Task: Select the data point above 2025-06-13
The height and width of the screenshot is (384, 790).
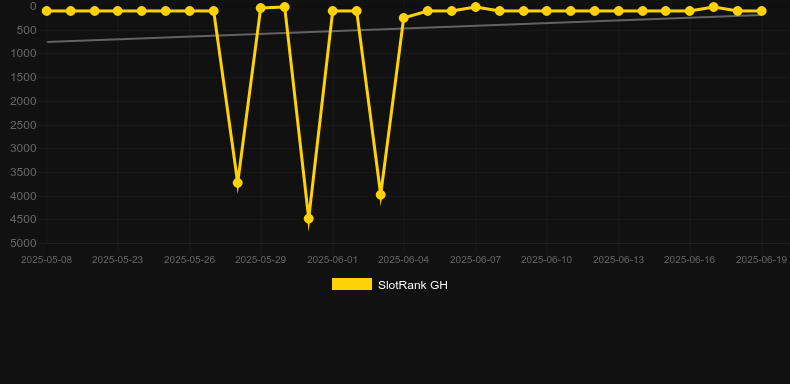Action: point(619,11)
